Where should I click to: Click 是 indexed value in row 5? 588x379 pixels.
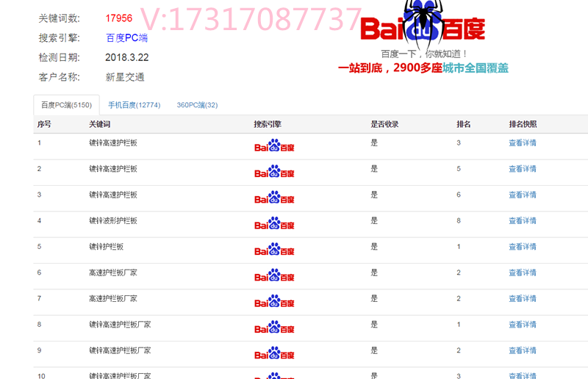click(x=374, y=247)
